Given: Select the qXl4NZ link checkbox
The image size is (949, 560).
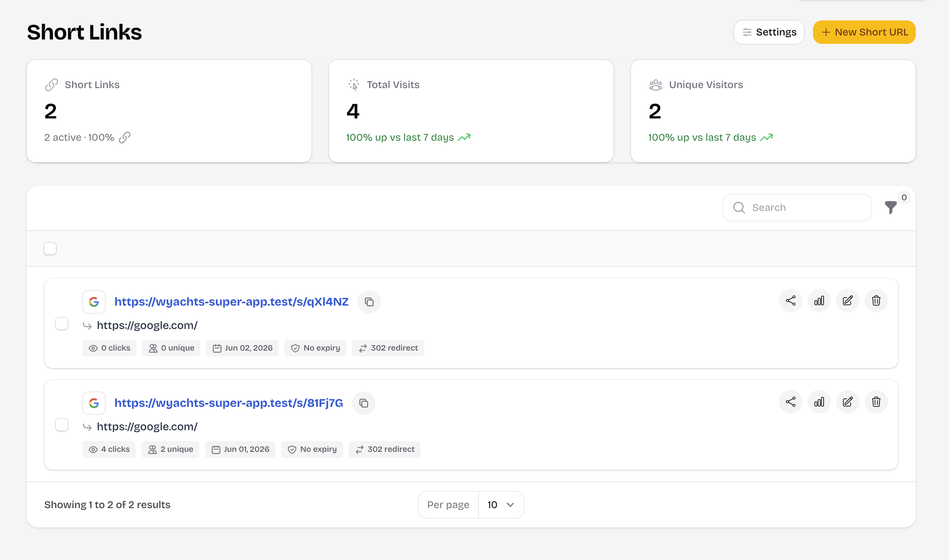Looking at the screenshot, I should click(62, 324).
